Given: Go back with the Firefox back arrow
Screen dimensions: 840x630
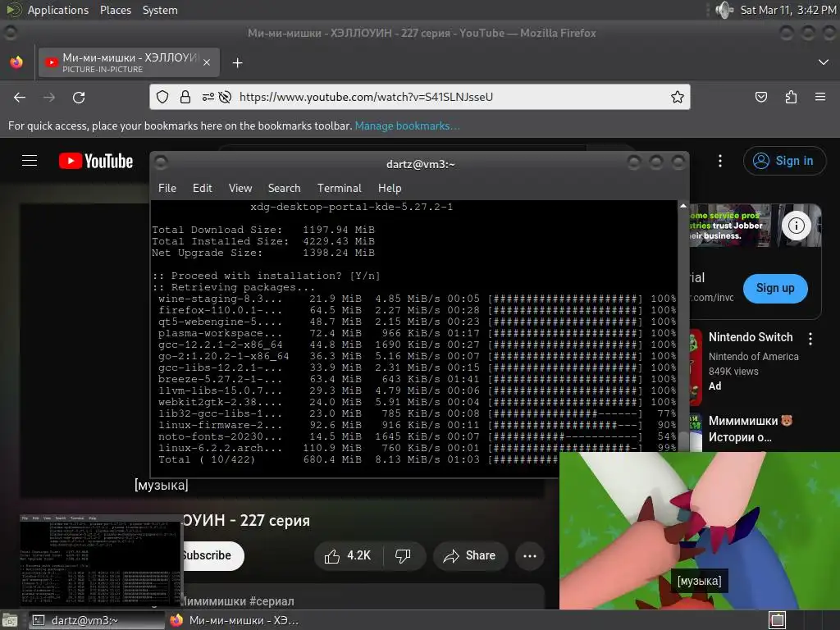Looking at the screenshot, I should pos(20,97).
